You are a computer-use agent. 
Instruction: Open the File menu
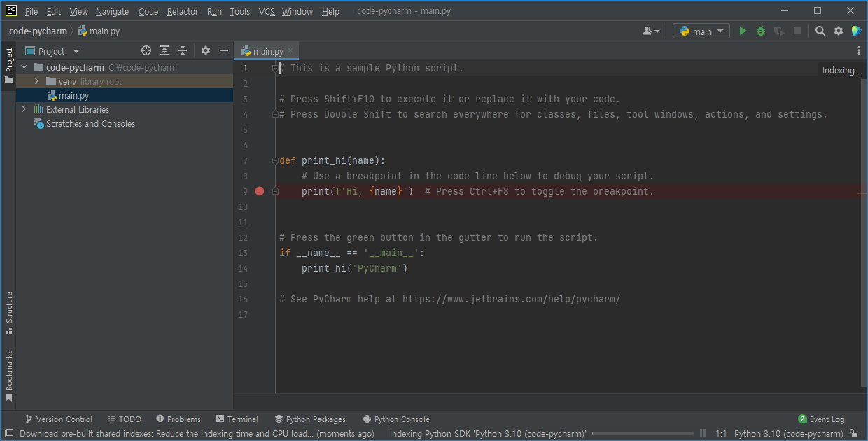[x=31, y=11]
